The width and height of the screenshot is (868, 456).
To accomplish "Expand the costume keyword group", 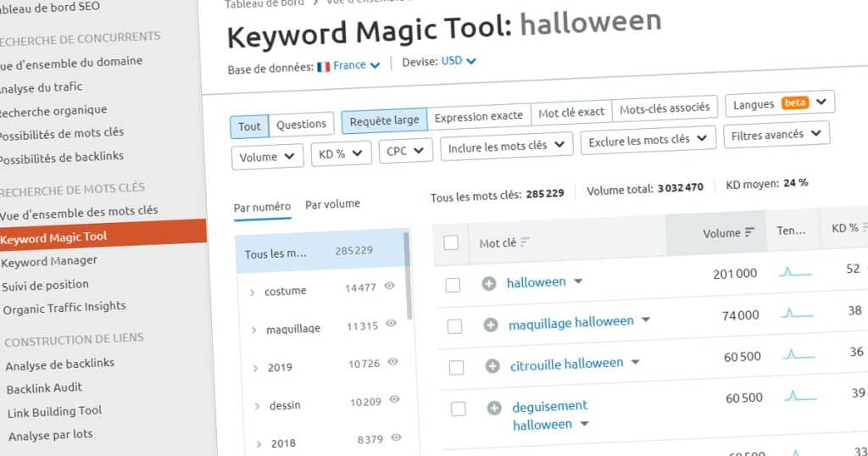I will (x=253, y=292).
